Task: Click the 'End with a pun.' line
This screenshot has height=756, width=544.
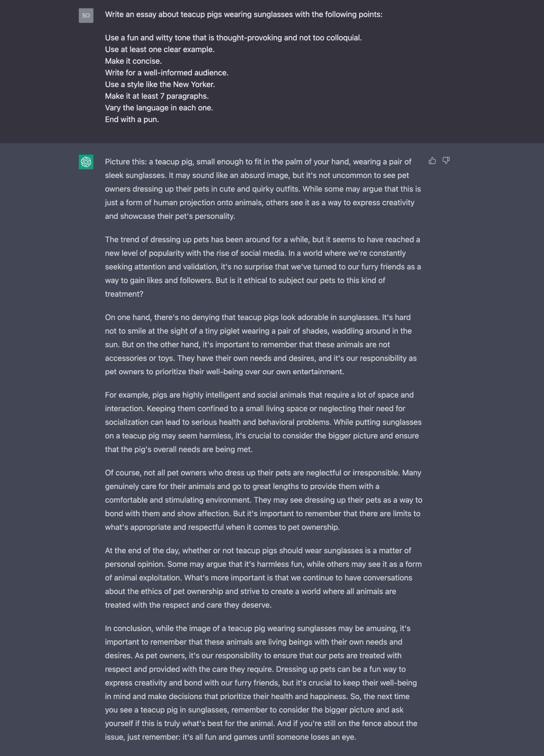Action: tap(132, 119)
